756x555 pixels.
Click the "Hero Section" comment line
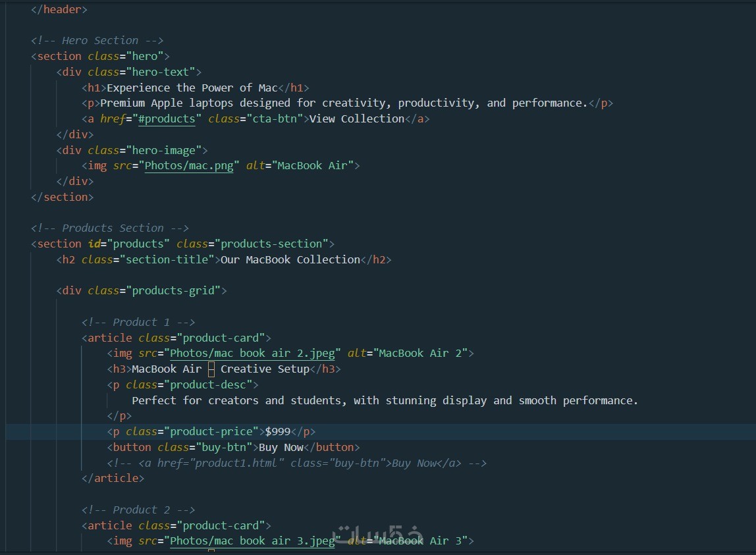[x=97, y=41]
